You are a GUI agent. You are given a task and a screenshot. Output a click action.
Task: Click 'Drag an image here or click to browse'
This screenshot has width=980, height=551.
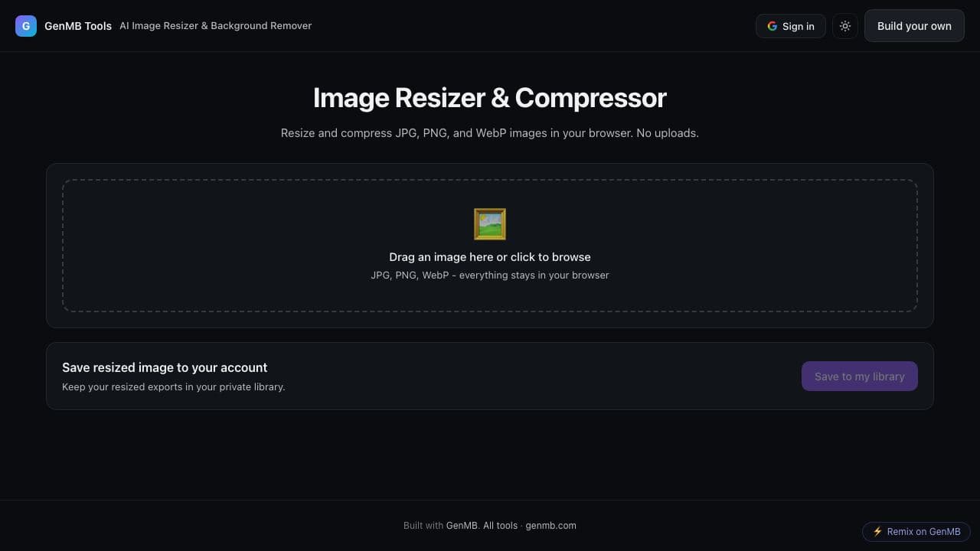coord(490,257)
